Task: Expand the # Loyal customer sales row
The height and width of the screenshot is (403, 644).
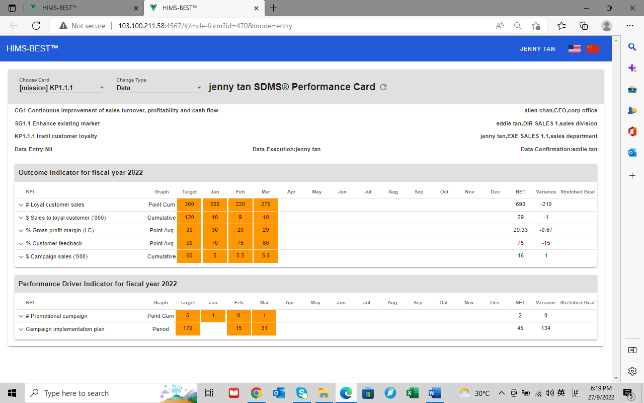Action: (21, 204)
